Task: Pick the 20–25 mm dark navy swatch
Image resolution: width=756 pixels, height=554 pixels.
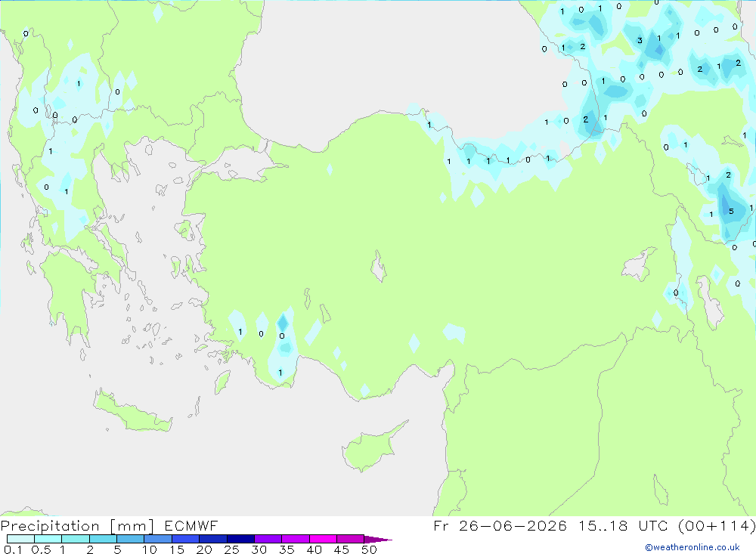Action: tap(213, 539)
